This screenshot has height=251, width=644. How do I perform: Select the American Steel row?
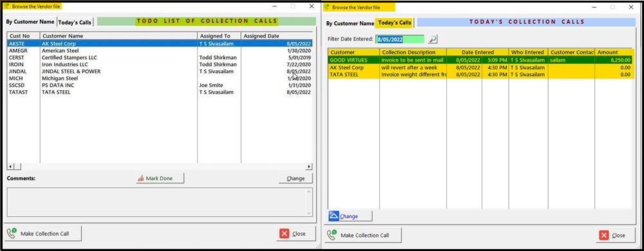coord(160,50)
